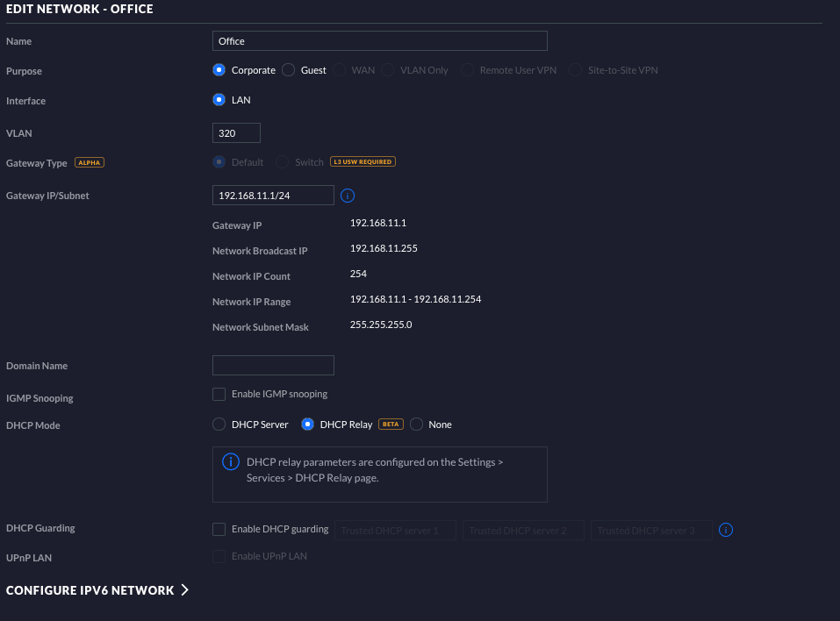Choose DHCP Server mode
Viewport: 840px width, 621px height.
219,425
